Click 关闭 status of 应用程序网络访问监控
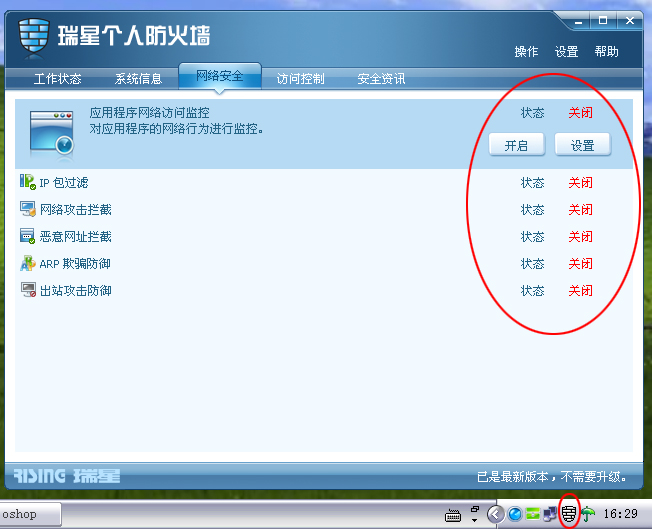The width and height of the screenshot is (652, 529). click(x=580, y=113)
